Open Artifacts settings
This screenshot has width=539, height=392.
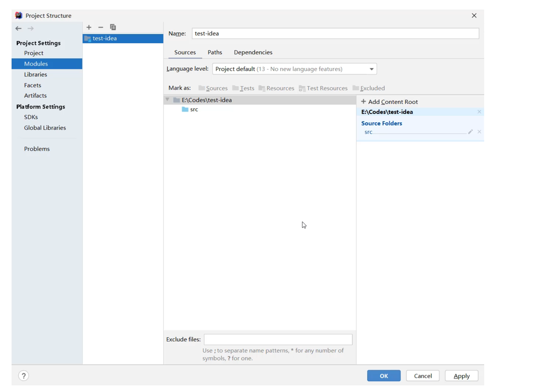[35, 96]
